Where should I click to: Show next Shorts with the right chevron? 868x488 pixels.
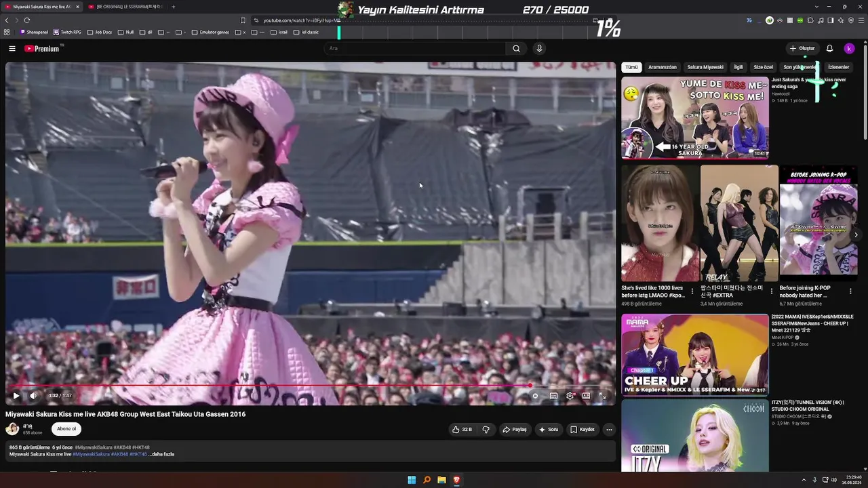coord(856,235)
